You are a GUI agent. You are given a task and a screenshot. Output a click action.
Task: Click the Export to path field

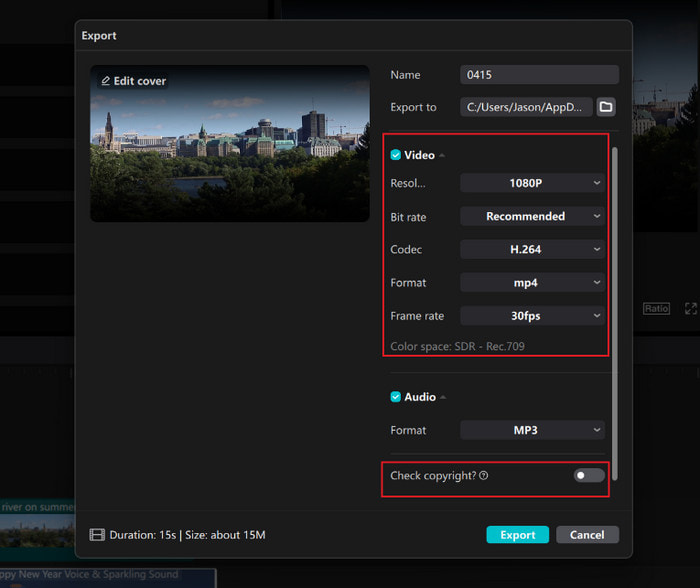coord(526,107)
